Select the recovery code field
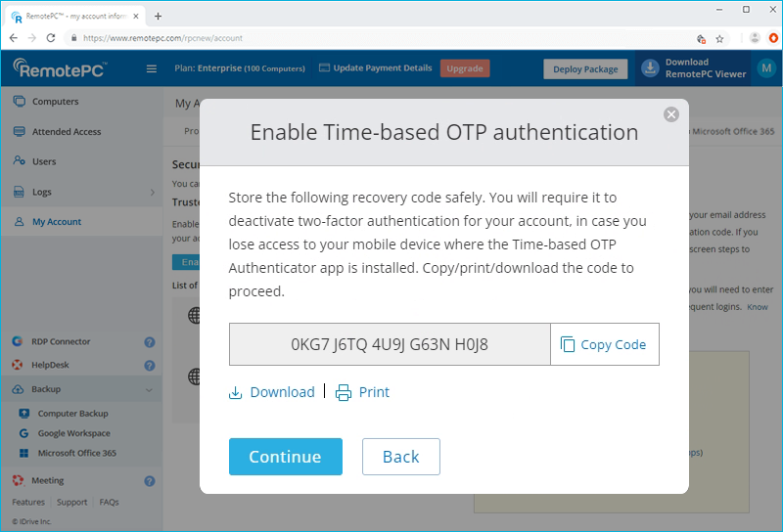 [390, 344]
